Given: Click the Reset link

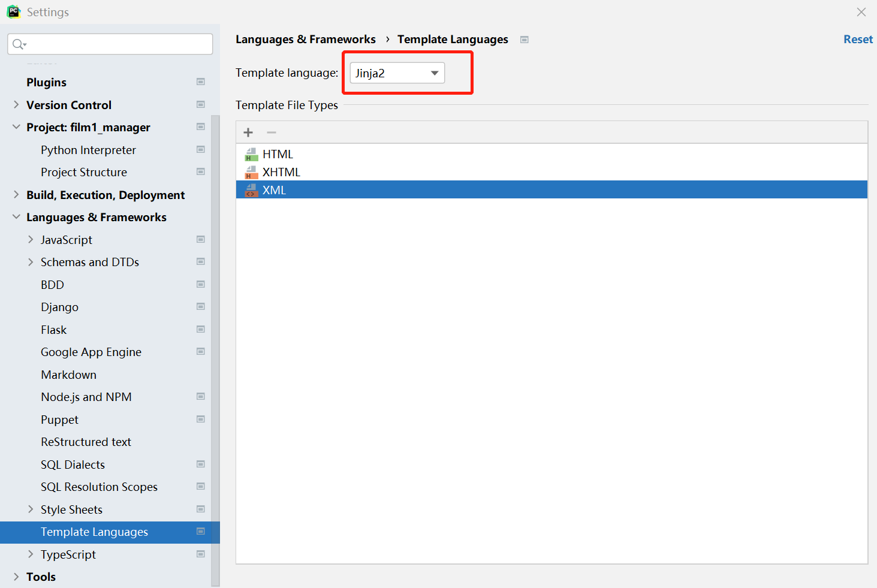Looking at the screenshot, I should point(858,39).
